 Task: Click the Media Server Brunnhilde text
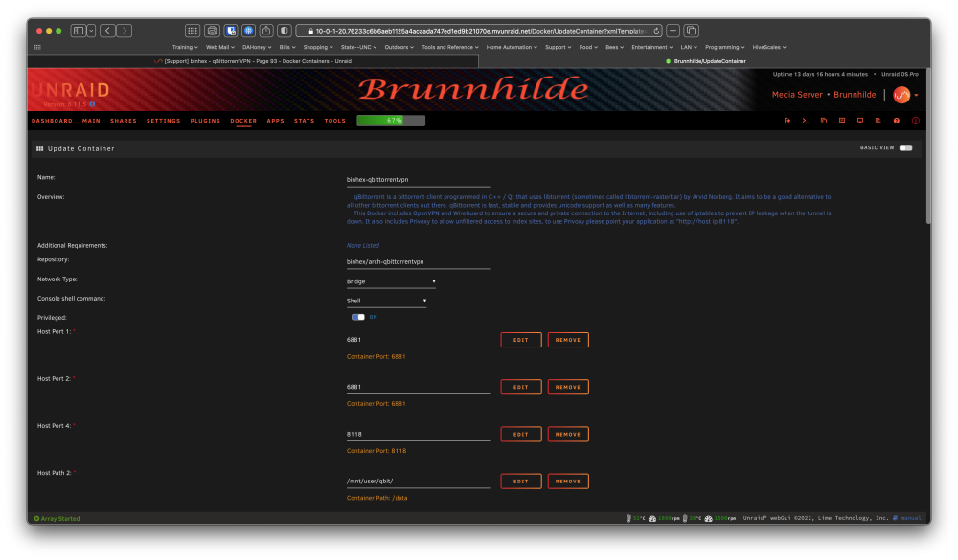(824, 95)
